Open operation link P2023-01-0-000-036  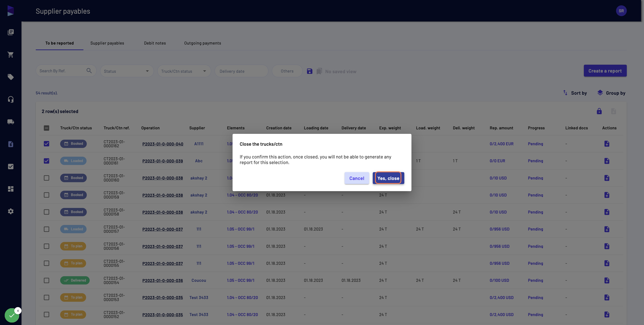click(x=163, y=280)
